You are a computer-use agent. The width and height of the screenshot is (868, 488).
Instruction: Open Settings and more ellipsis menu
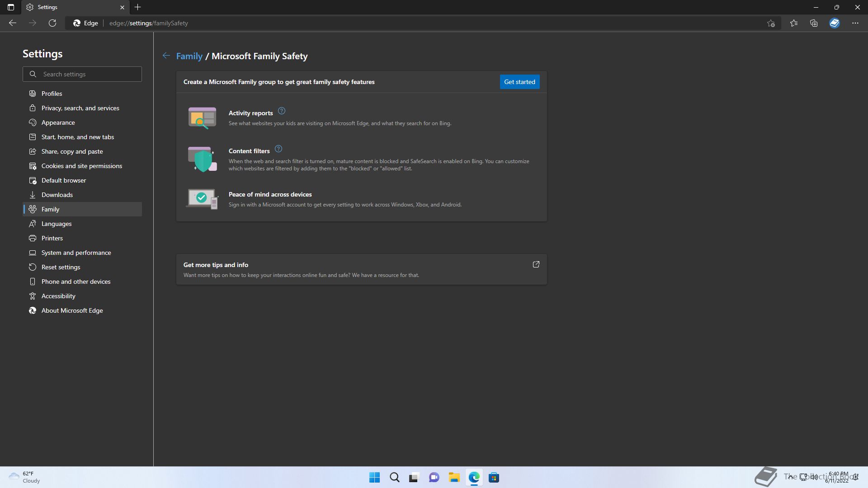[x=855, y=23]
